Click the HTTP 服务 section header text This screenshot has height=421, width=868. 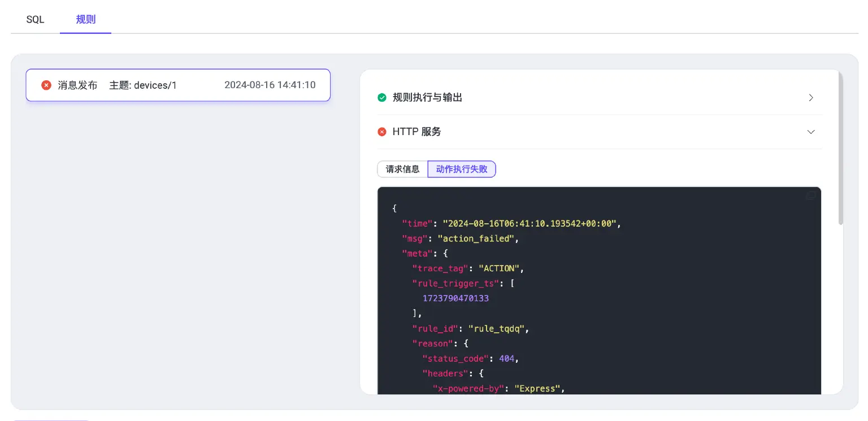click(x=416, y=132)
